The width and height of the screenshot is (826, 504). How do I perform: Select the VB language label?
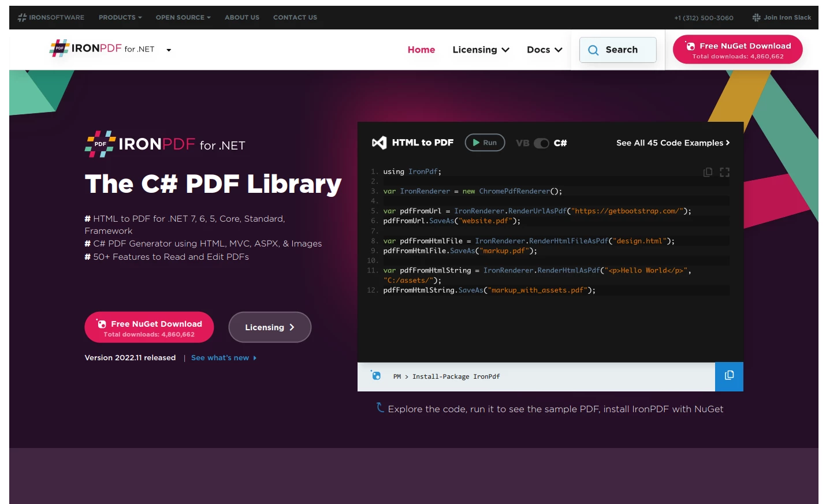[x=522, y=143]
